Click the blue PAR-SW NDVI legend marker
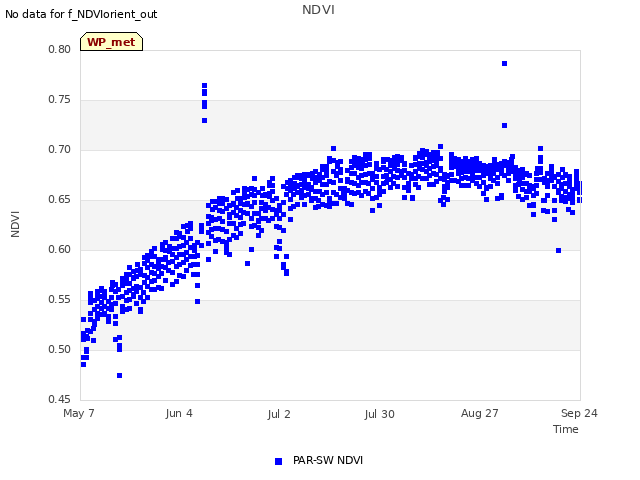The width and height of the screenshot is (640, 480). point(278,461)
